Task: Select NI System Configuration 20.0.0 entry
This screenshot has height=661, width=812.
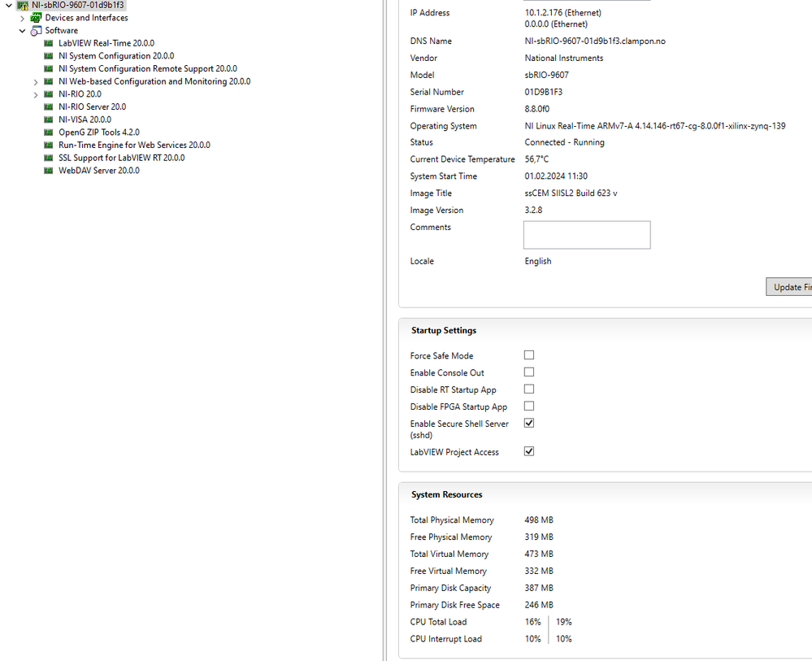Action: [116, 56]
